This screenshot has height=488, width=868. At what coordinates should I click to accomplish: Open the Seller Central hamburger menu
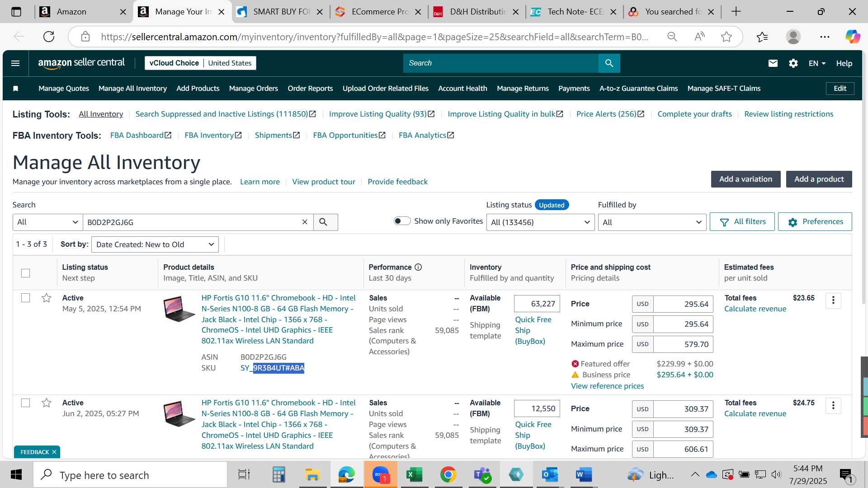[x=15, y=63]
